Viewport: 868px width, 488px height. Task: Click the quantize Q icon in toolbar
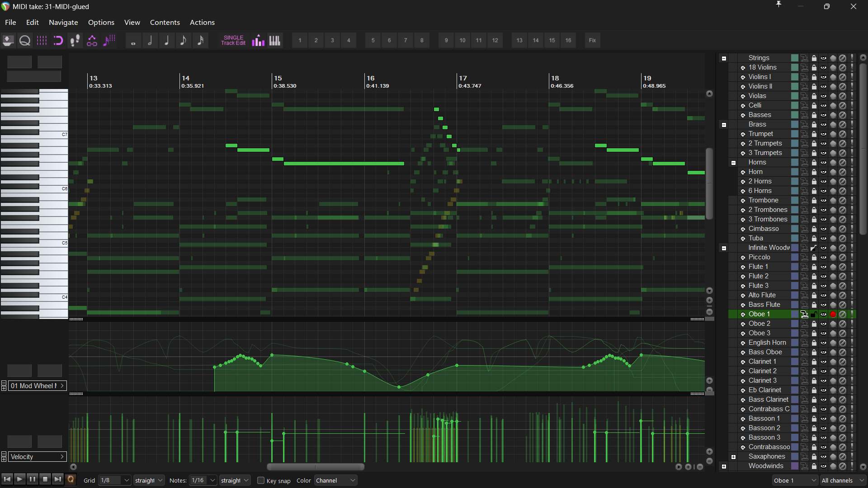(25, 41)
